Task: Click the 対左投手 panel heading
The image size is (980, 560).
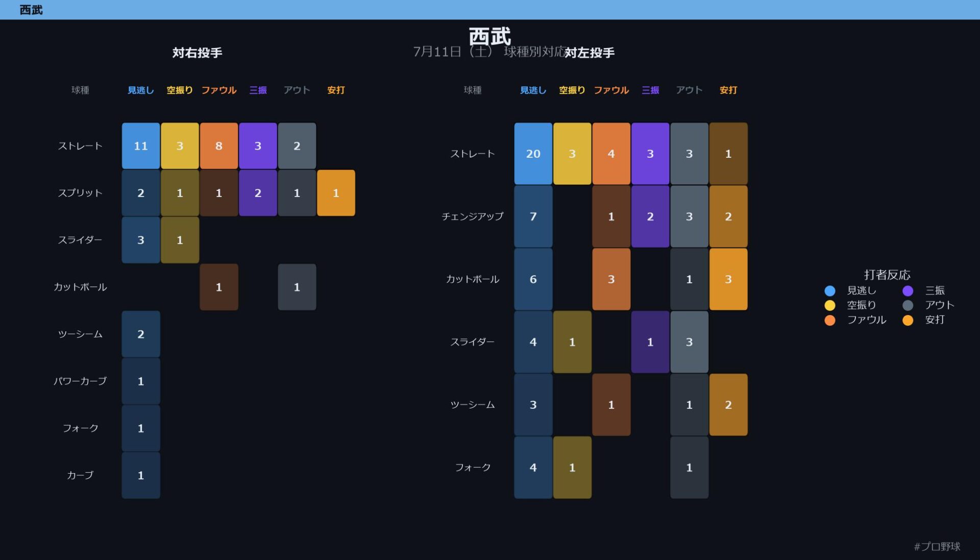Action: 590,53
